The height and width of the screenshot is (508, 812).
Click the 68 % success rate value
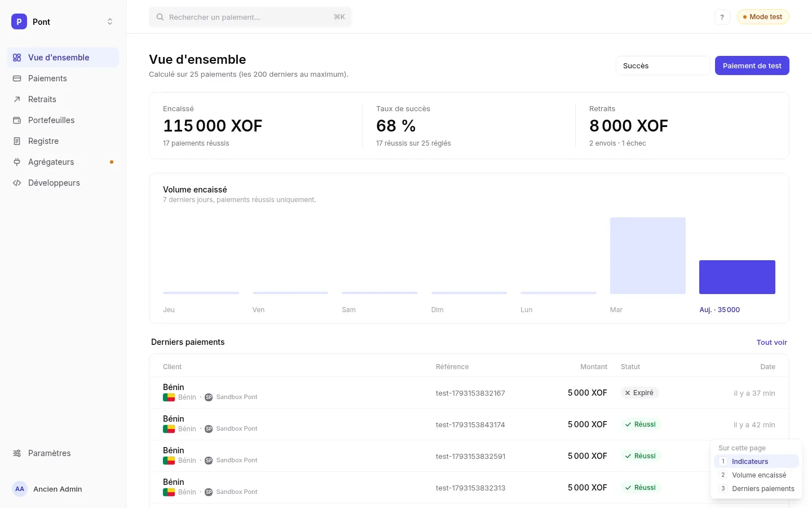[x=396, y=126]
